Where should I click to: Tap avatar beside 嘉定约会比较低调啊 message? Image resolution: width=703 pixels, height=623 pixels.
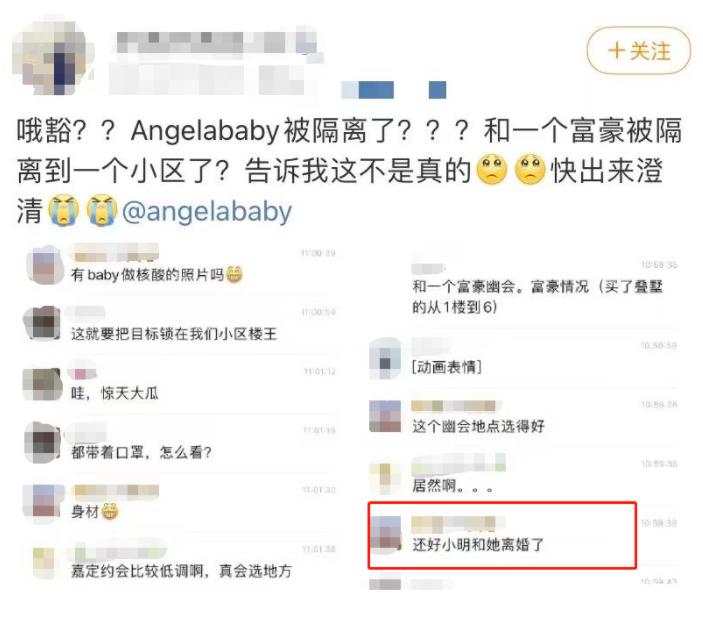[44, 562]
